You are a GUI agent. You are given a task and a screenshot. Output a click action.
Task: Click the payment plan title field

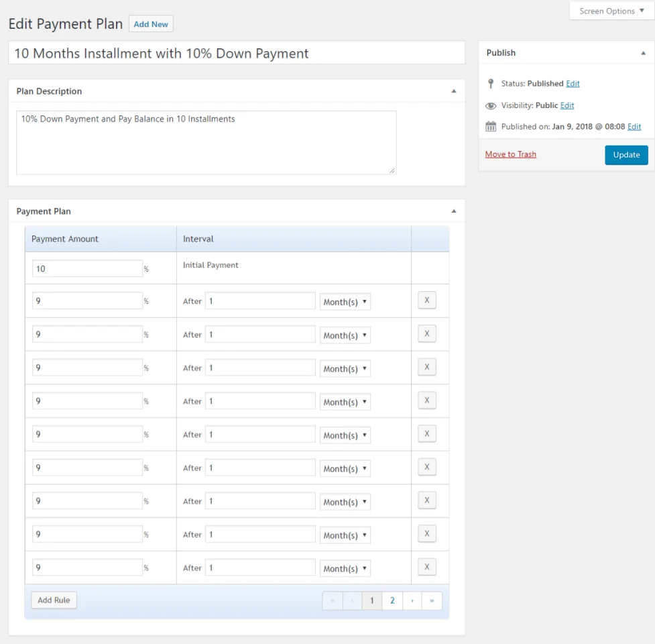click(x=237, y=53)
